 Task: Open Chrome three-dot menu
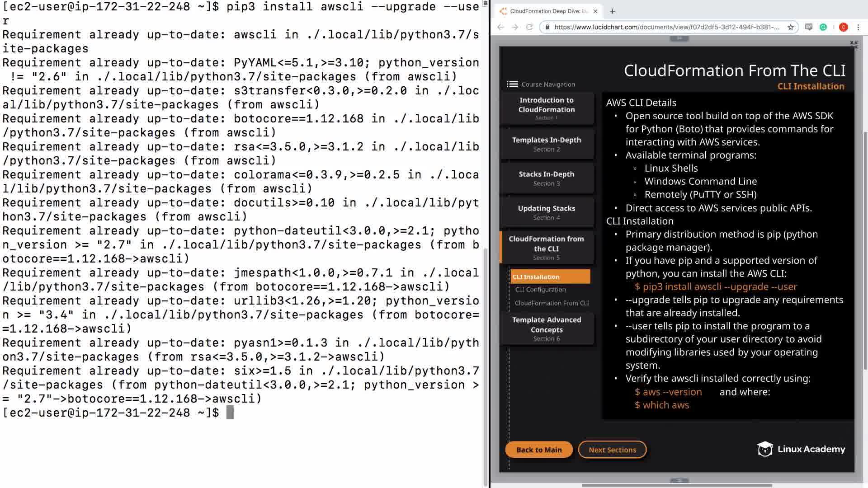coord(858,27)
